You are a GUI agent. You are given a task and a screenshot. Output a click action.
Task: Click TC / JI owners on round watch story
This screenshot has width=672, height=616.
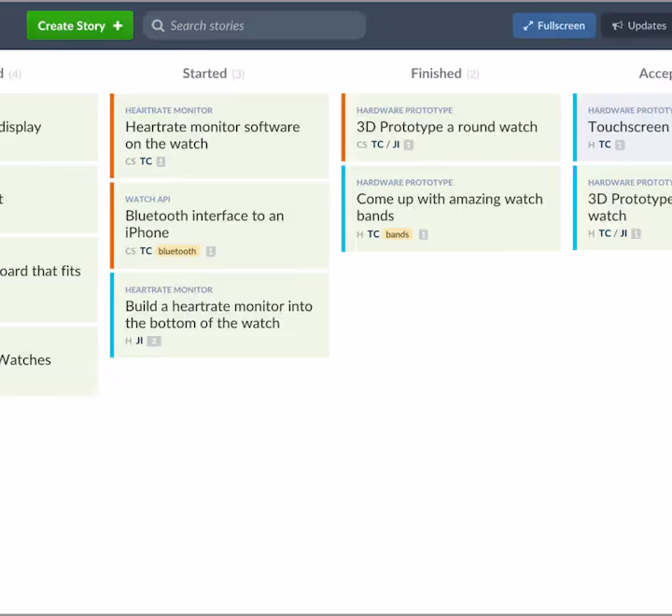(x=385, y=145)
